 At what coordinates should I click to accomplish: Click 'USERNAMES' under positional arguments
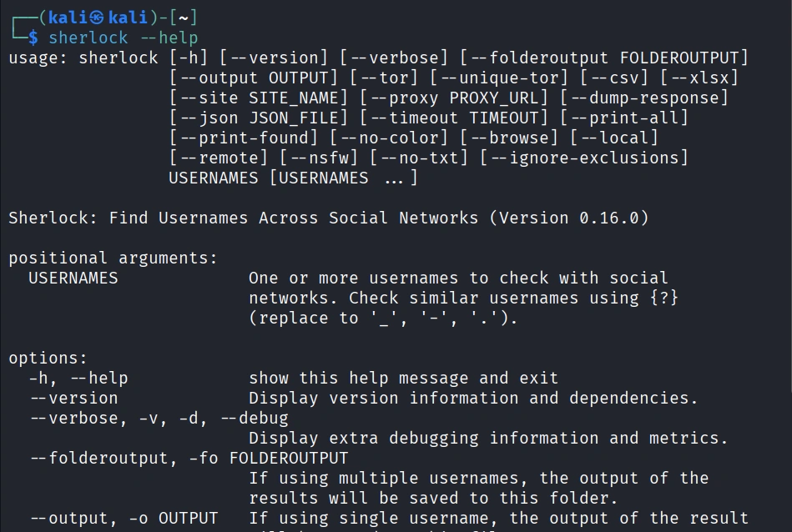73,279
